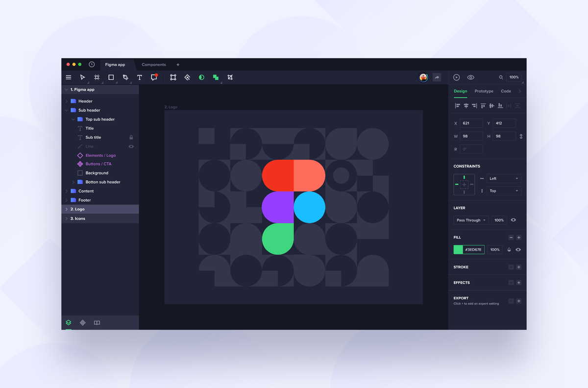Switch to the Figma app tab
This screenshot has height=388, width=588.
(x=115, y=65)
